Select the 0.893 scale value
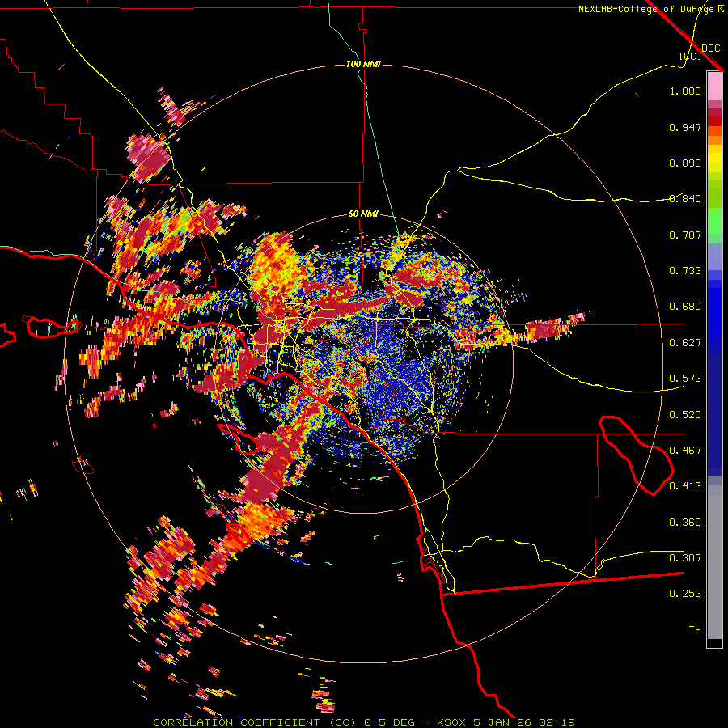 685,163
